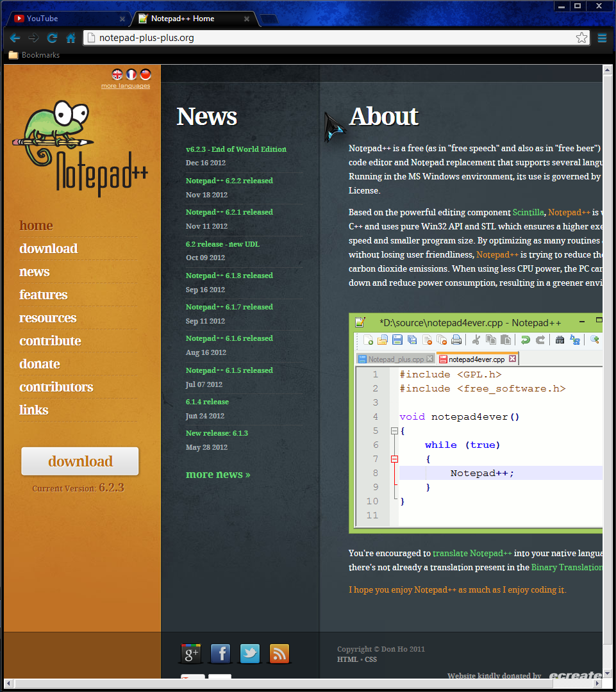Click the horizontal scrollbar right arrow
The width and height of the screenshot is (616, 692).
tap(598, 683)
